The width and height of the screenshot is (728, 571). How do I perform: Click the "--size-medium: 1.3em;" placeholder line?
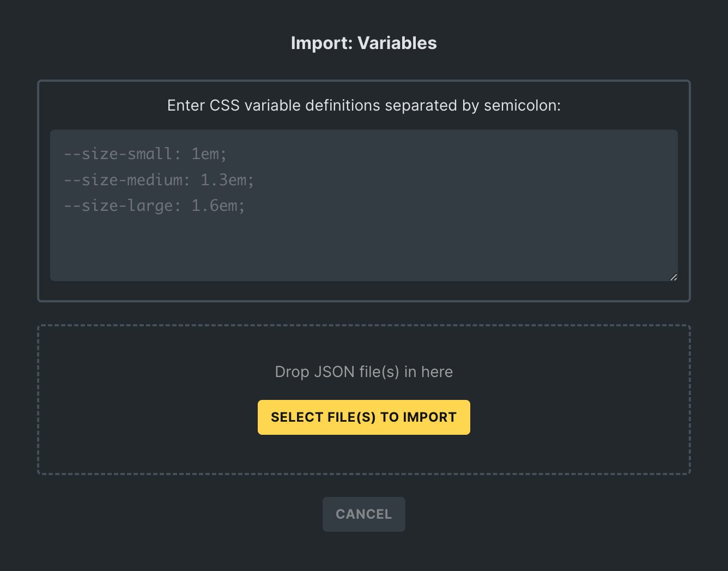pyautogui.click(x=159, y=180)
